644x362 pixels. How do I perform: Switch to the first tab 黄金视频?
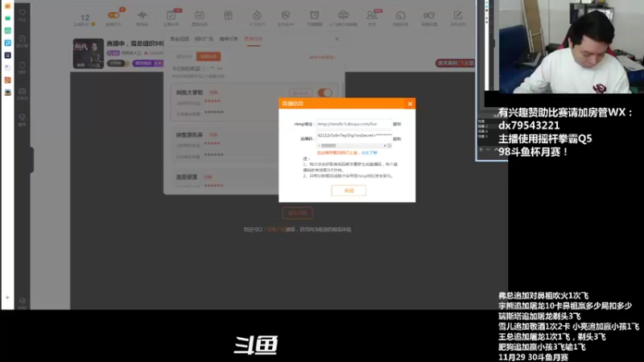coord(180,39)
